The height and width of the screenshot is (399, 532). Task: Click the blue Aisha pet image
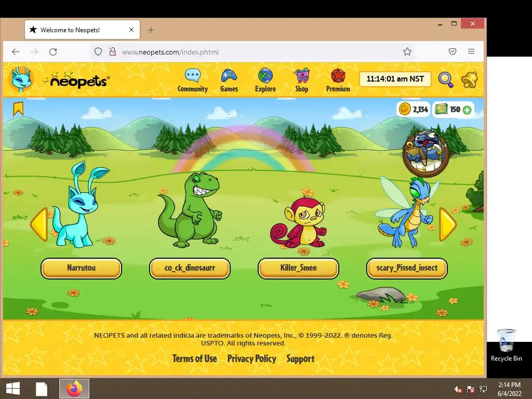81,205
